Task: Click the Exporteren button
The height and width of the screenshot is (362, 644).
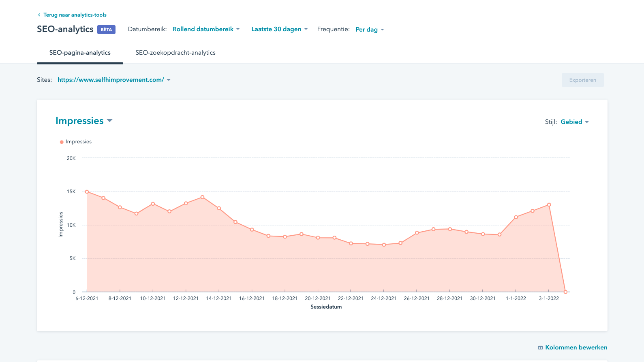Action: click(582, 80)
